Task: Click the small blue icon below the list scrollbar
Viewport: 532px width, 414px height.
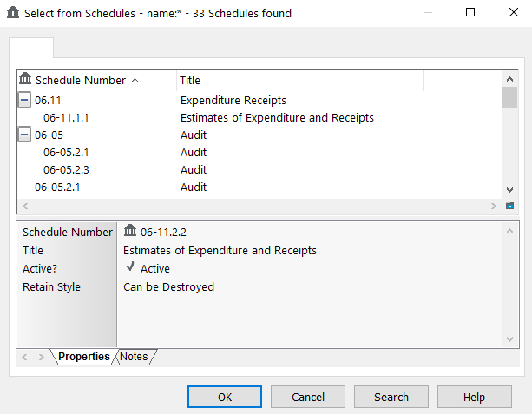Action: point(509,206)
